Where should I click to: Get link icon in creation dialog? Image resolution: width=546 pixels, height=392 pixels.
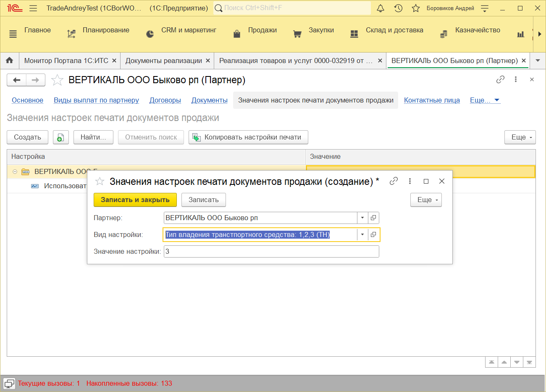pyautogui.click(x=394, y=181)
